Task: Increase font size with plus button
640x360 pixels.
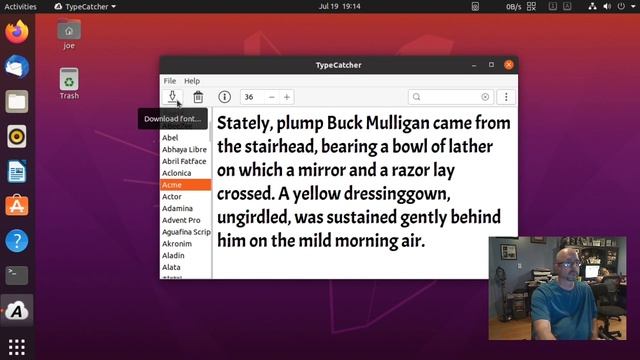Action: 287,97
